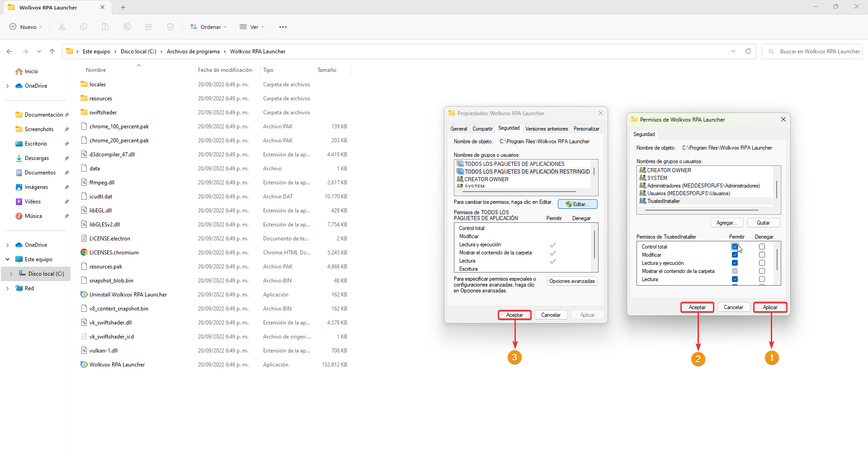Screen dimensions: 868x456
Task: Click the Rename icon in Explorer toolbar
Action: coord(127,27)
